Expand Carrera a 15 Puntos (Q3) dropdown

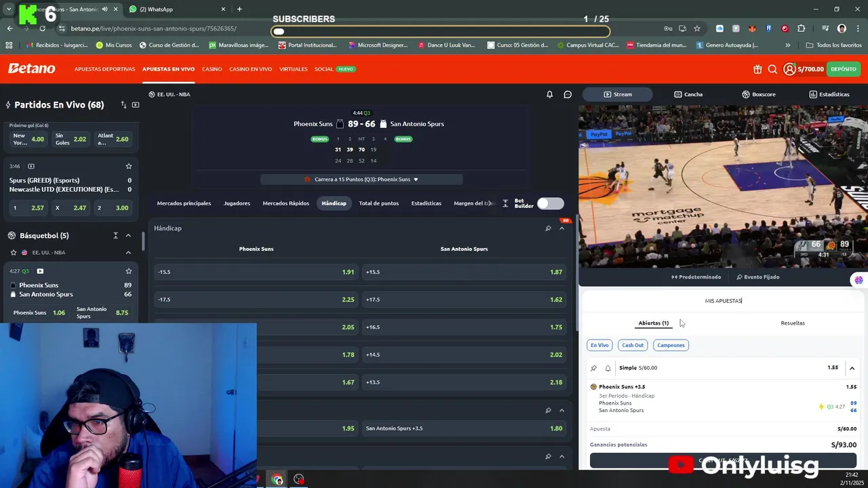[361, 180]
